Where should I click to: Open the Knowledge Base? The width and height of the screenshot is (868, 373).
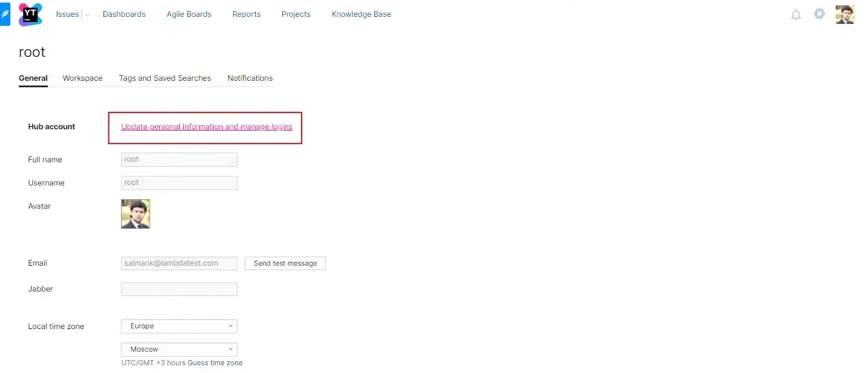tap(361, 14)
